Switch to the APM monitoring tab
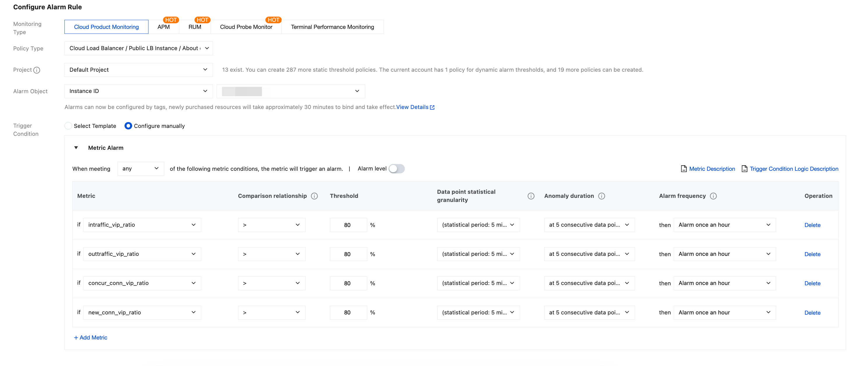The width and height of the screenshot is (868, 366). [163, 27]
